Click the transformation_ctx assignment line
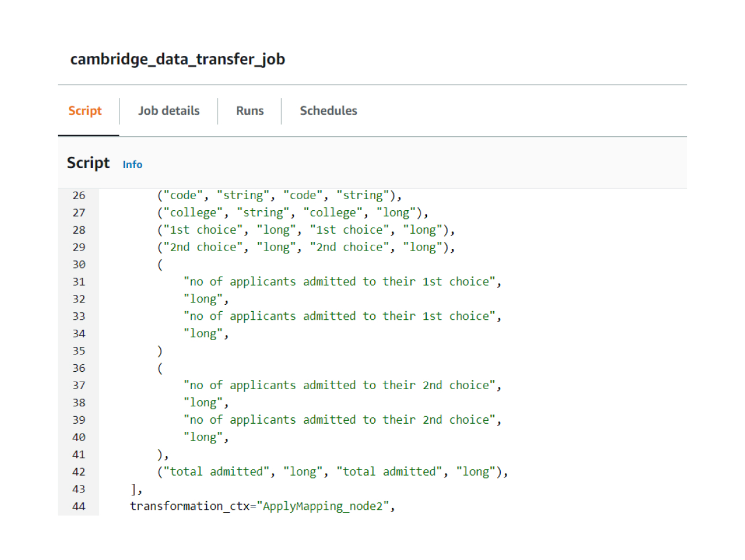This screenshot has height=560, width=745. click(x=263, y=507)
